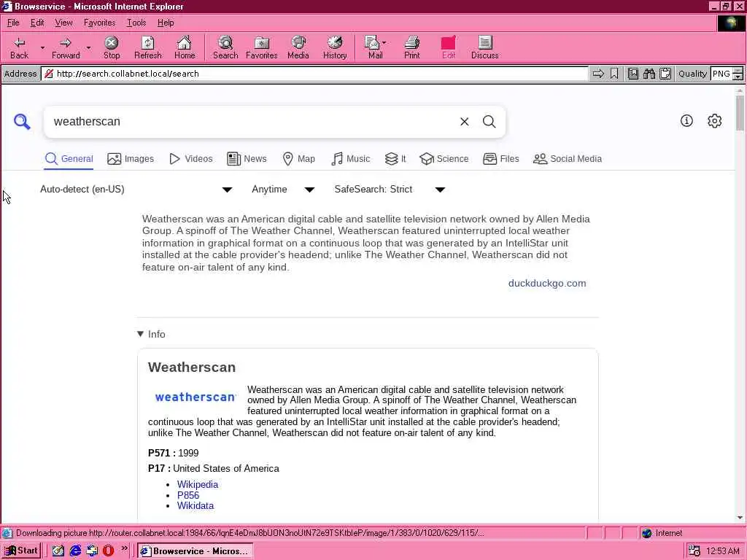The width and height of the screenshot is (747, 560).
Task: Switch to the News tab
Action: (247, 158)
